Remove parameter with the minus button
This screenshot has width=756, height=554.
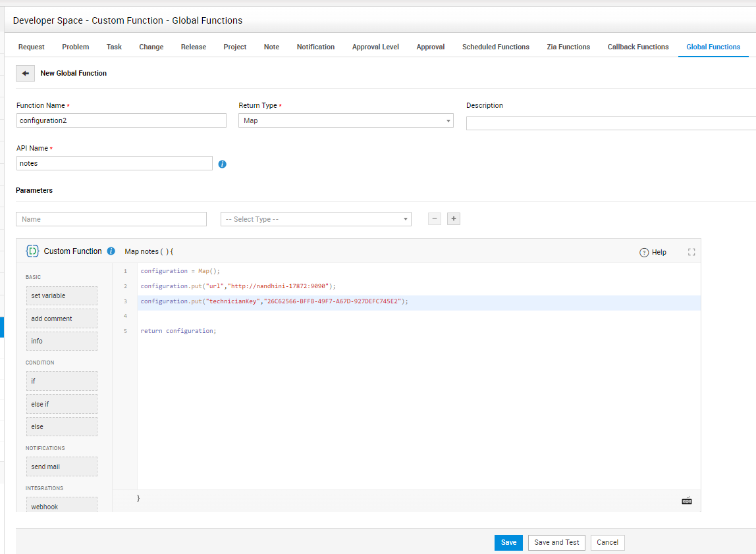pos(435,219)
